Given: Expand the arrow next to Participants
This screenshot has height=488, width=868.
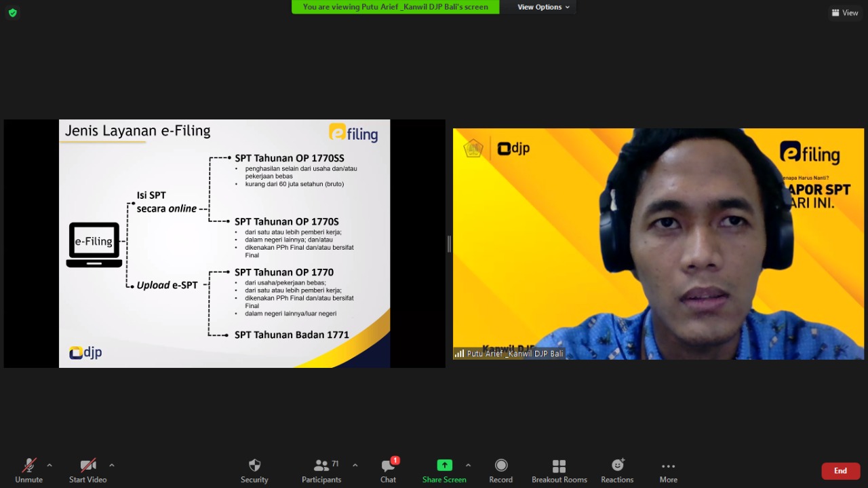Looking at the screenshot, I should tap(355, 466).
